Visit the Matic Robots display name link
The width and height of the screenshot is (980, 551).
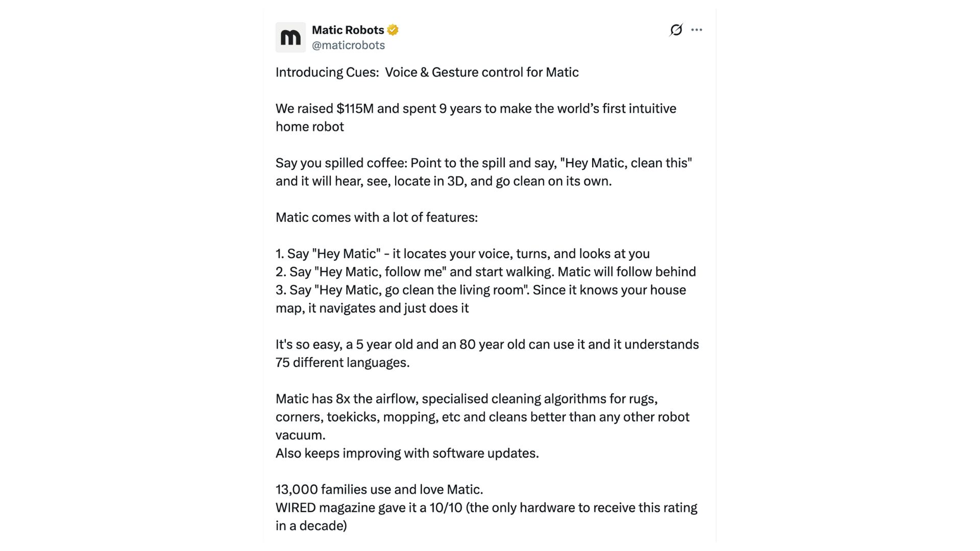click(348, 30)
